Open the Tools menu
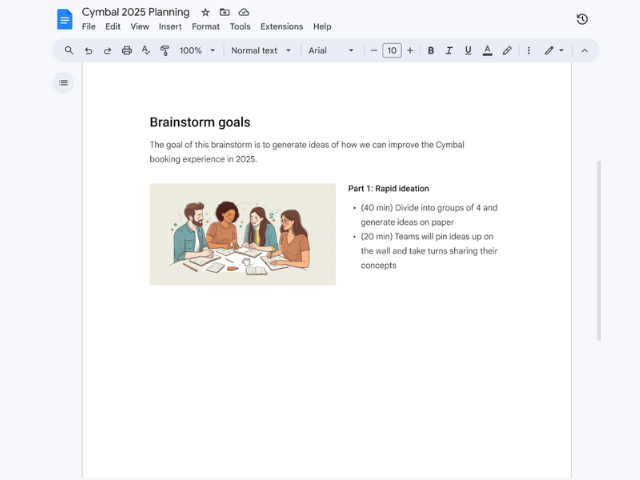640x480 pixels. pyautogui.click(x=240, y=27)
